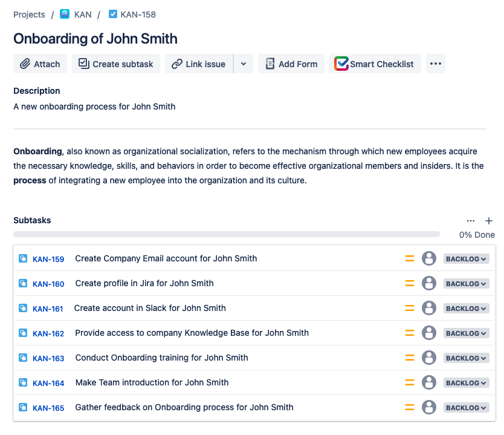The height and width of the screenshot is (435, 504).
Task: Click the Attach paperclip button
Action: 40,64
